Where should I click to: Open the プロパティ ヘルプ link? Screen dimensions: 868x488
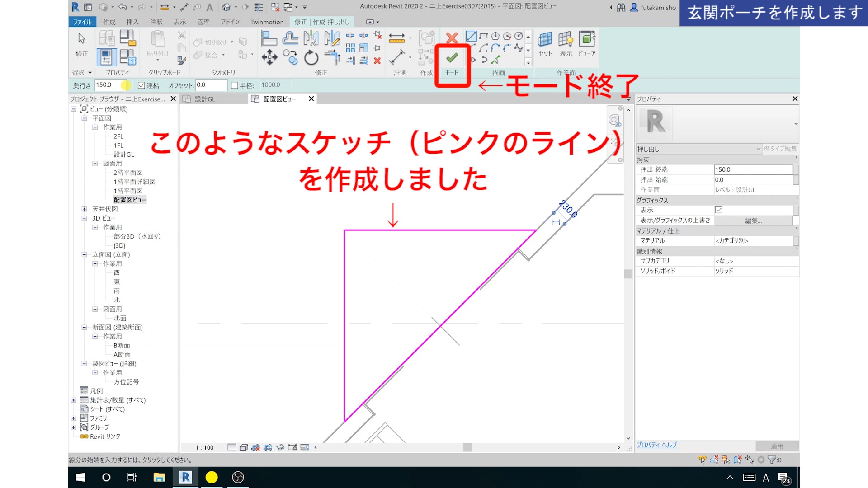point(656,445)
